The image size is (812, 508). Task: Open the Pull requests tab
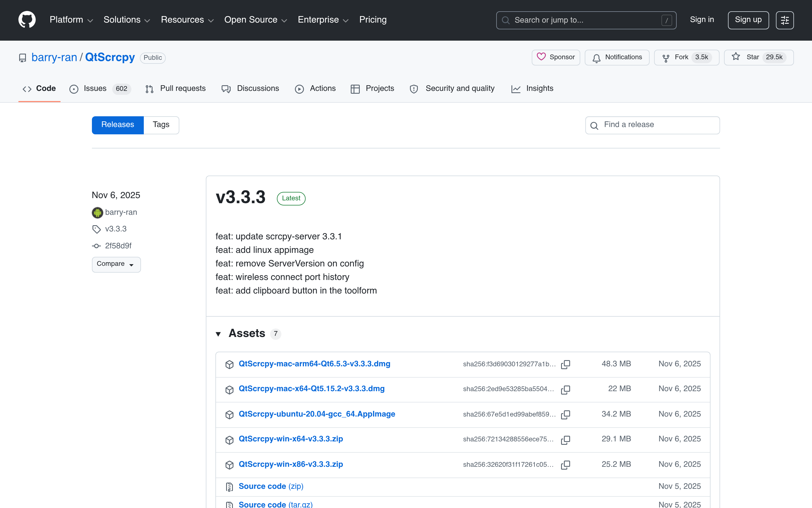click(175, 88)
